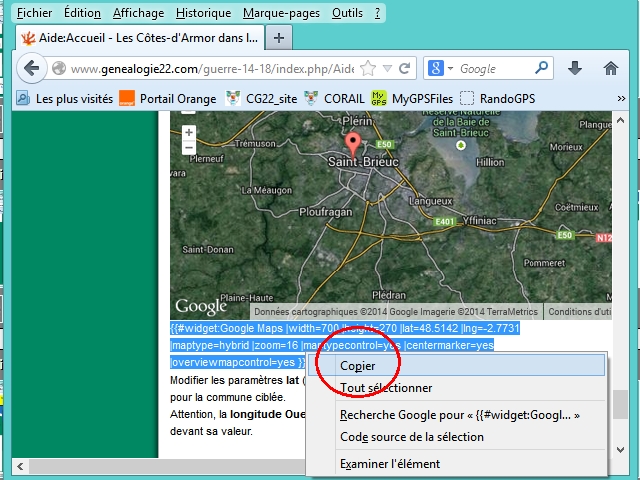Click the red map marker on Saint-Brieuc

tap(353, 145)
